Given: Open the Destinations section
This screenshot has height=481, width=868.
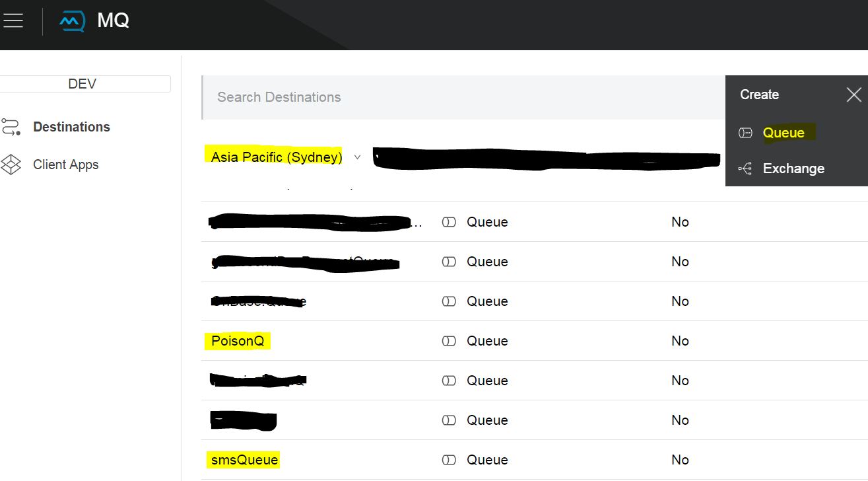Looking at the screenshot, I should pyautogui.click(x=71, y=127).
